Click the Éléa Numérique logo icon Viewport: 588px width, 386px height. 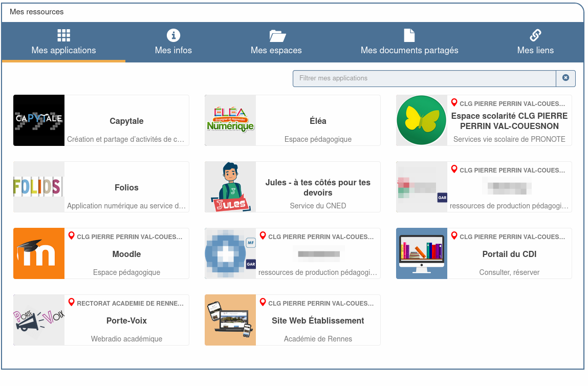pyautogui.click(x=230, y=120)
